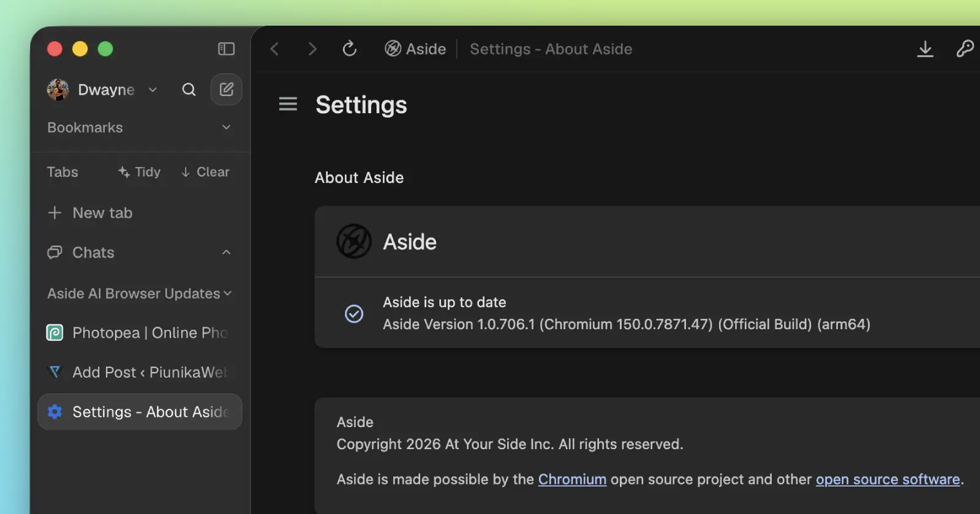Click Dwayne's profile avatar
Image resolution: width=980 pixels, height=514 pixels.
coord(58,89)
